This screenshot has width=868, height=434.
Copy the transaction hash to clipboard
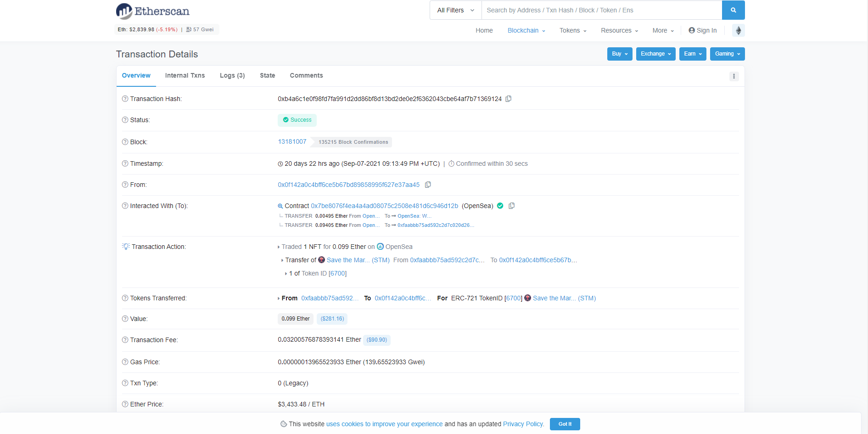(x=509, y=99)
